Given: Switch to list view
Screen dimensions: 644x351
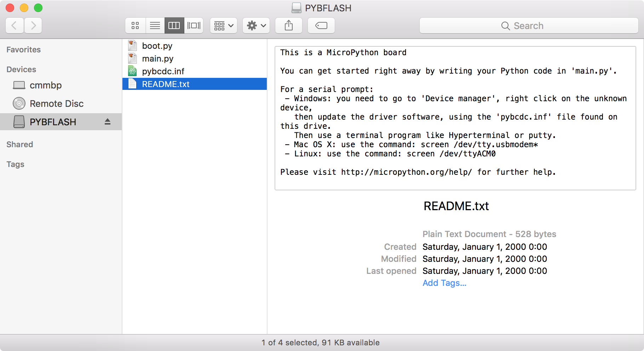Looking at the screenshot, I should tap(155, 25).
